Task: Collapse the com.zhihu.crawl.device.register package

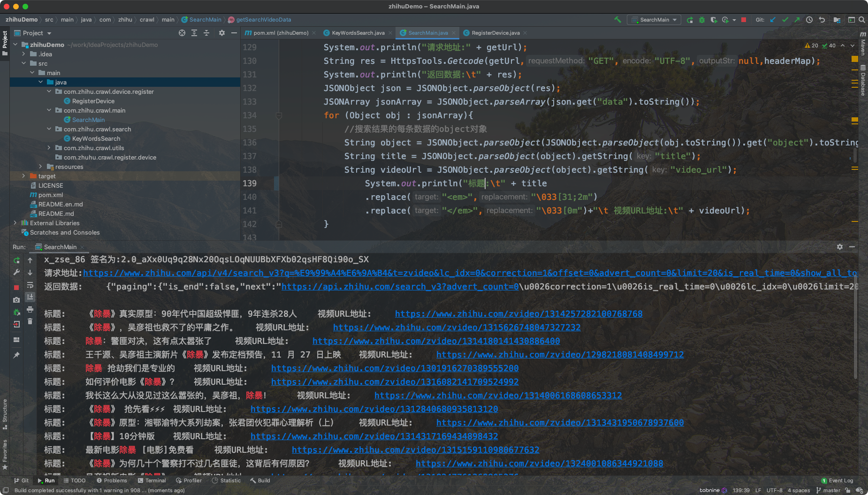Action: click(x=49, y=91)
